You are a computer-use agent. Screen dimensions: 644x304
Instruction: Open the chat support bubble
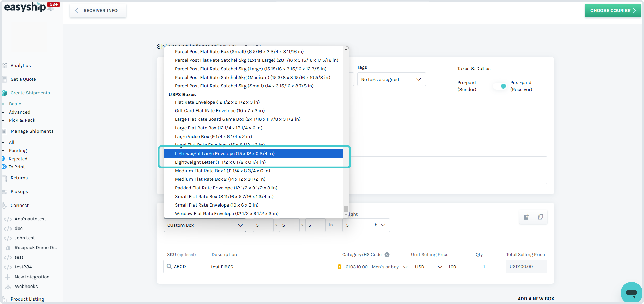632,293
